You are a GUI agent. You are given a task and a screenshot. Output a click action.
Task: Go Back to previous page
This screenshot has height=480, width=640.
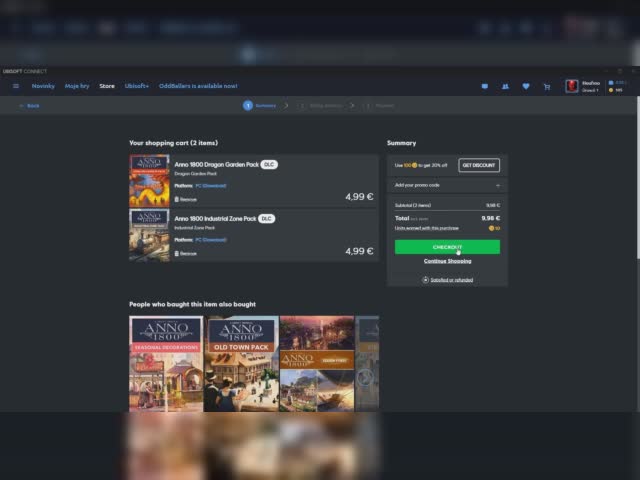click(x=29, y=106)
